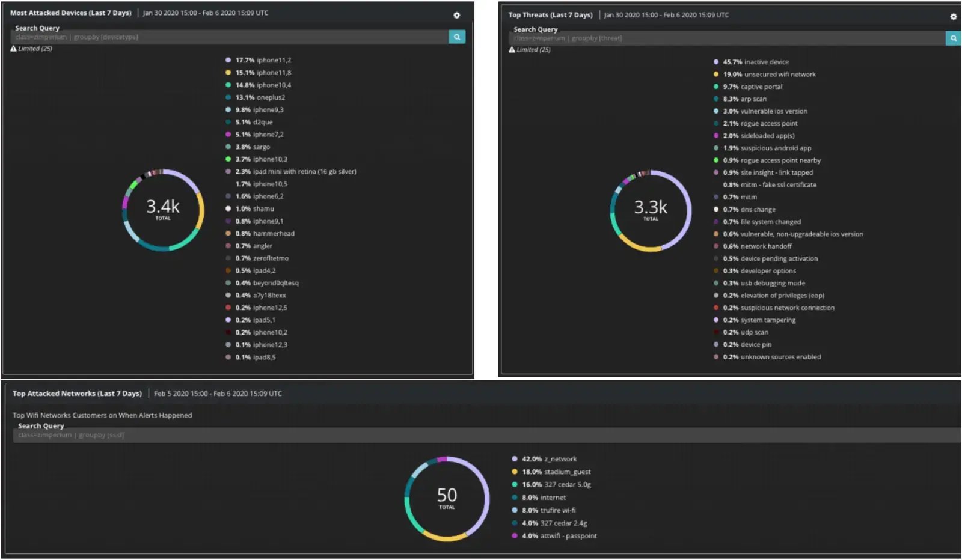Screen dimensions: 962x560
Task: Run search using Top Threats magnifier button
Action: click(x=953, y=38)
